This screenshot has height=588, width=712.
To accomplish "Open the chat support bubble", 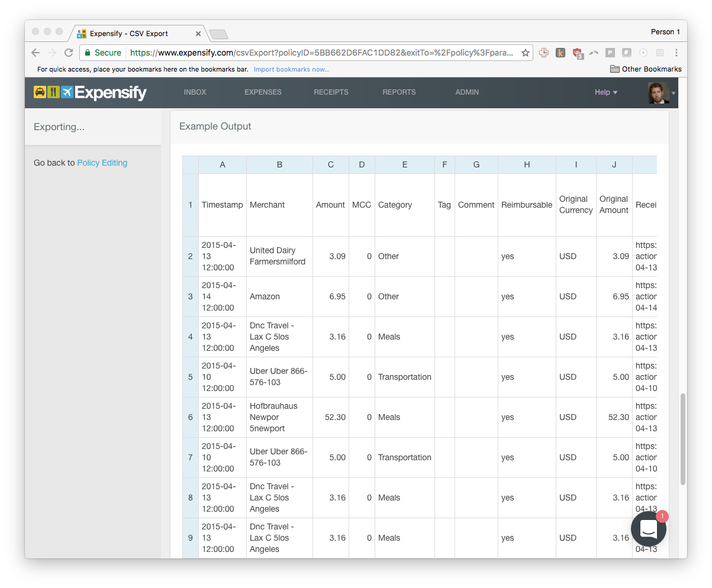I will click(648, 529).
